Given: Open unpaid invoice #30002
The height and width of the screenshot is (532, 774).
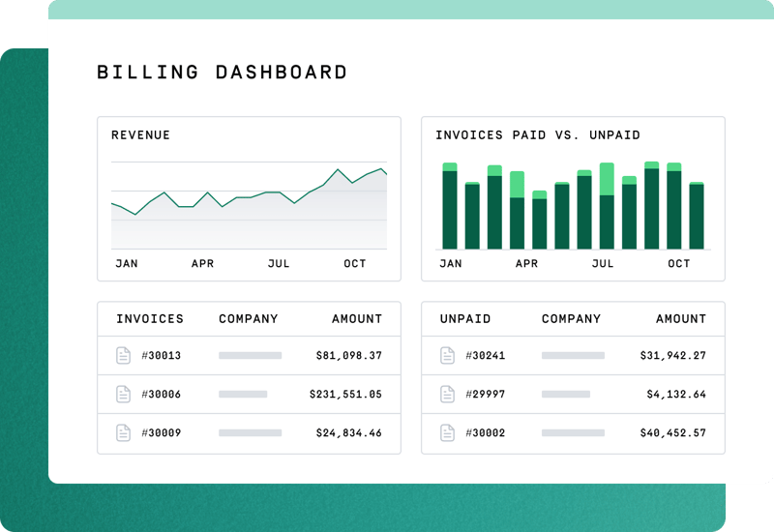Looking at the screenshot, I should (x=486, y=432).
